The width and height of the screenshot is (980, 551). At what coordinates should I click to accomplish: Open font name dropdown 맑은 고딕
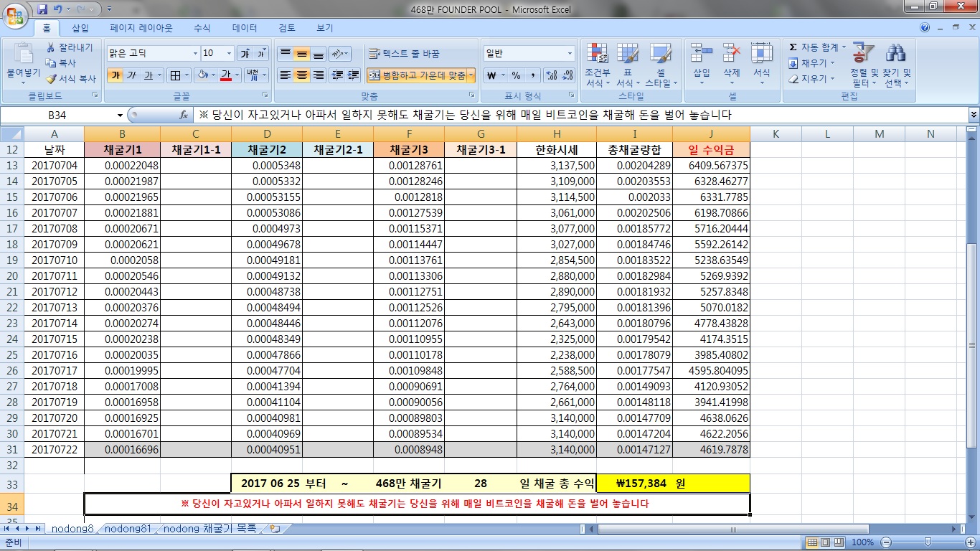coord(195,54)
